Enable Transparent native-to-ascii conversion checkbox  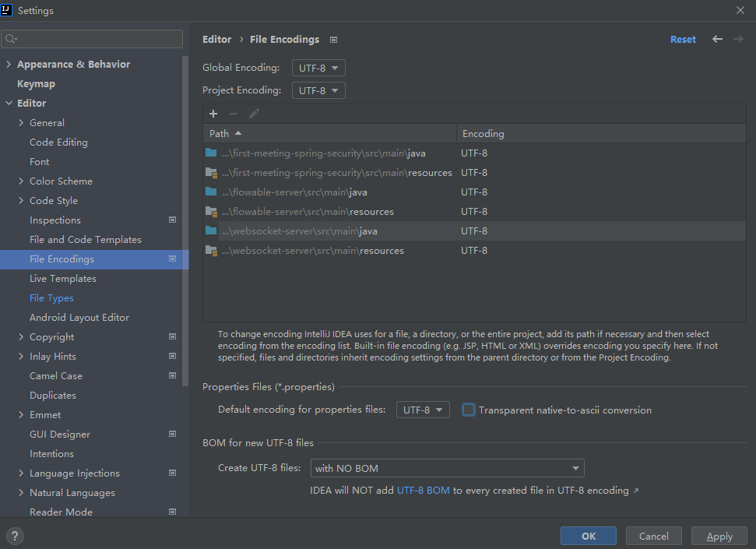[x=469, y=410]
